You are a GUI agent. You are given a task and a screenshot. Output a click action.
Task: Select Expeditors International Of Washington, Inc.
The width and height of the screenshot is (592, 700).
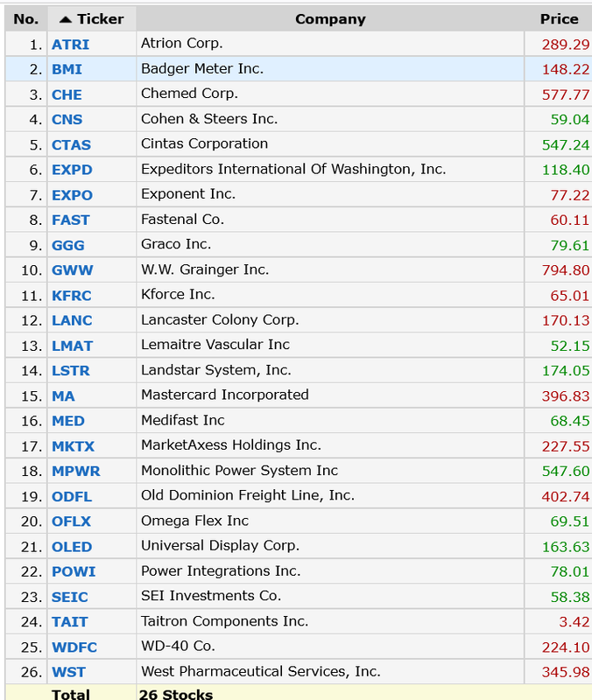point(293,169)
